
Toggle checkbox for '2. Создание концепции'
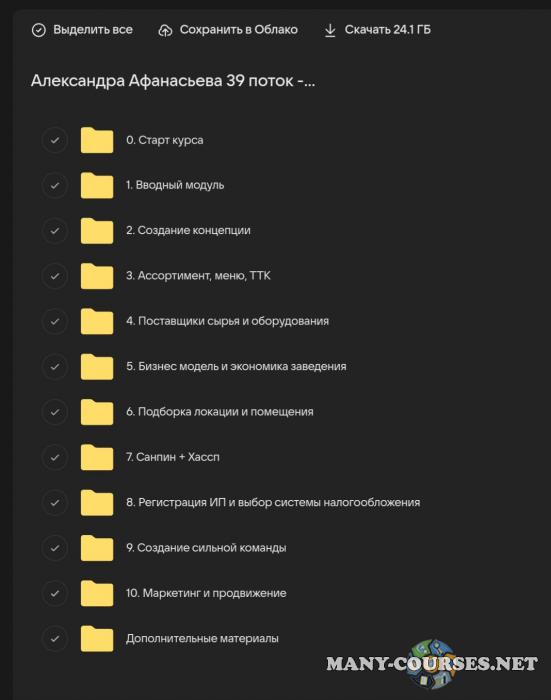click(55, 231)
